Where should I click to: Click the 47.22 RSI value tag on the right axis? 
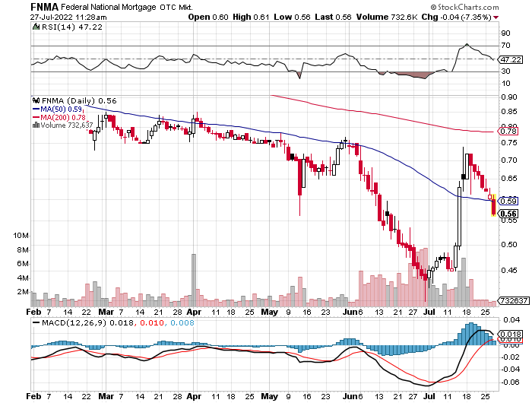pyautogui.click(x=510, y=60)
